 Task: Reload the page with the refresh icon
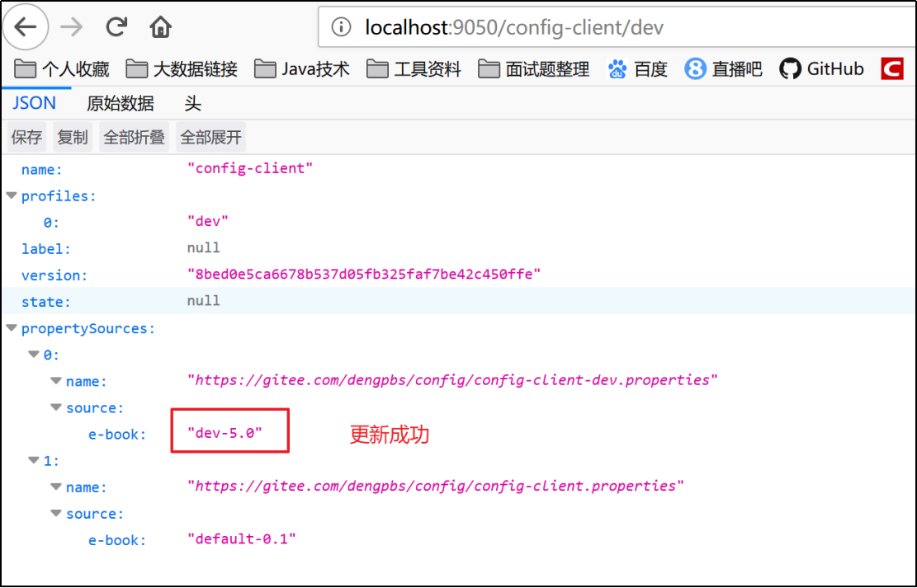pos(116,27)
